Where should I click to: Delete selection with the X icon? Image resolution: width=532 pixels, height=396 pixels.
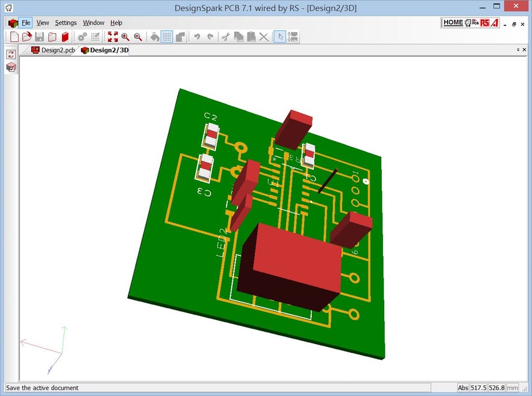(264, 37)
